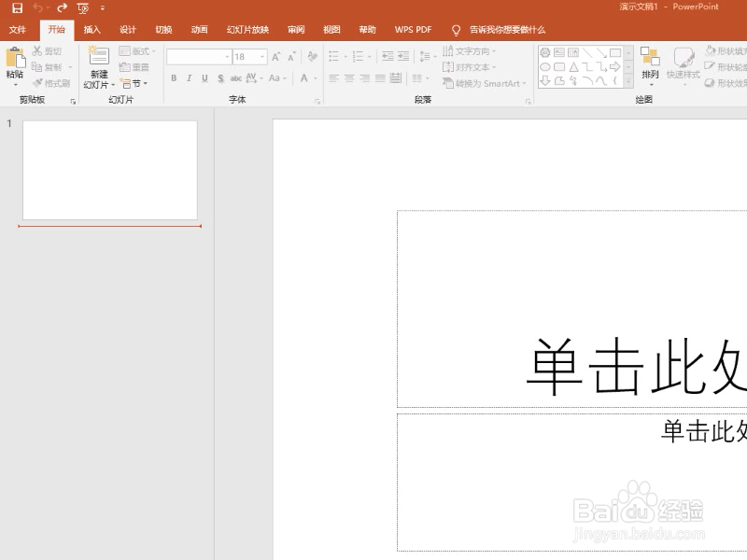Toggle Underline formatting

coord(204,78)
